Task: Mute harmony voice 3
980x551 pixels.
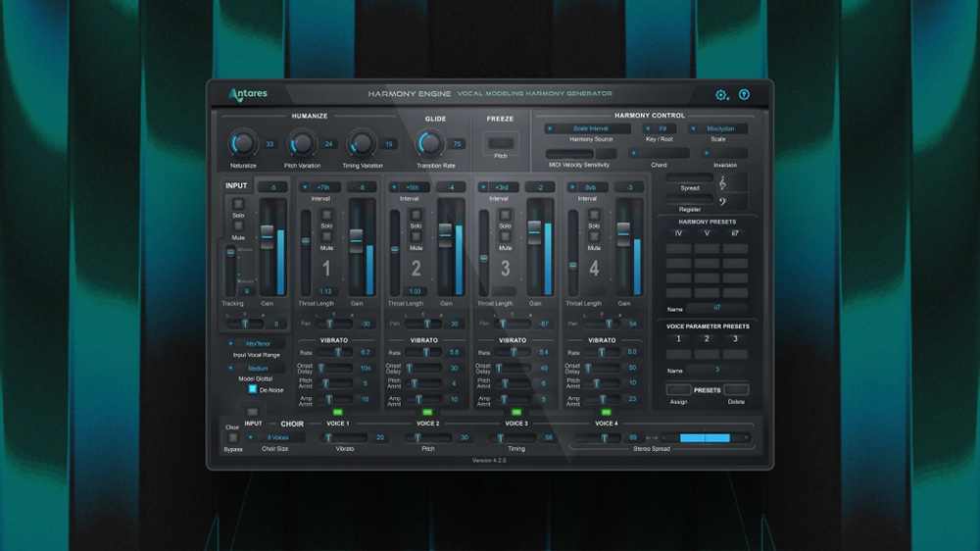Action: [x=505, y=236]
